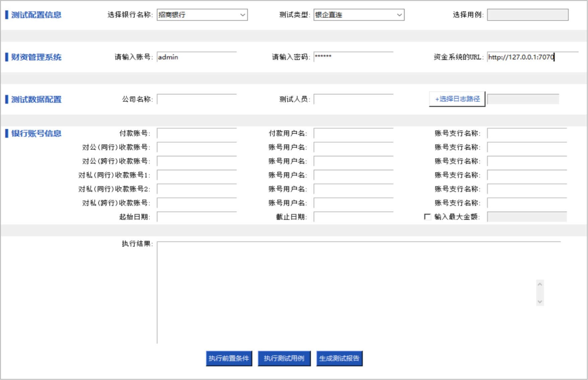
Task: Open the 选择银行名称 dropdown showing 招商银行
Action: pyautogui.click(x=202, y=15)
